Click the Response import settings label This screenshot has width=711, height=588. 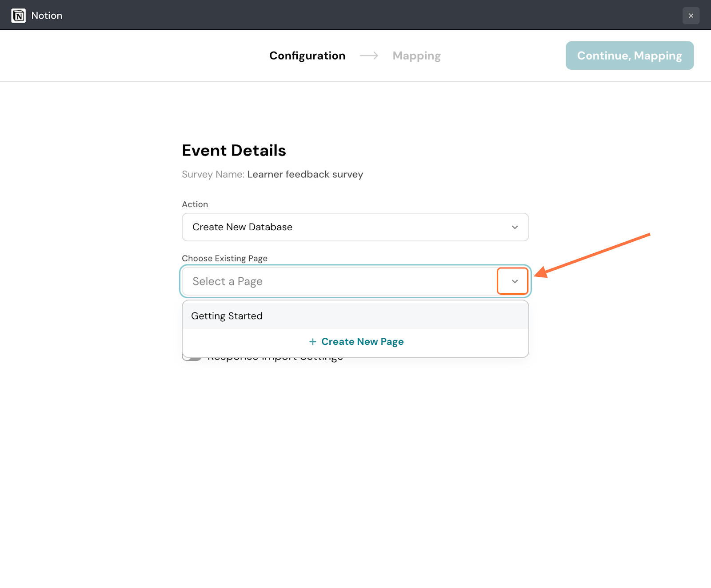[276, 359]
